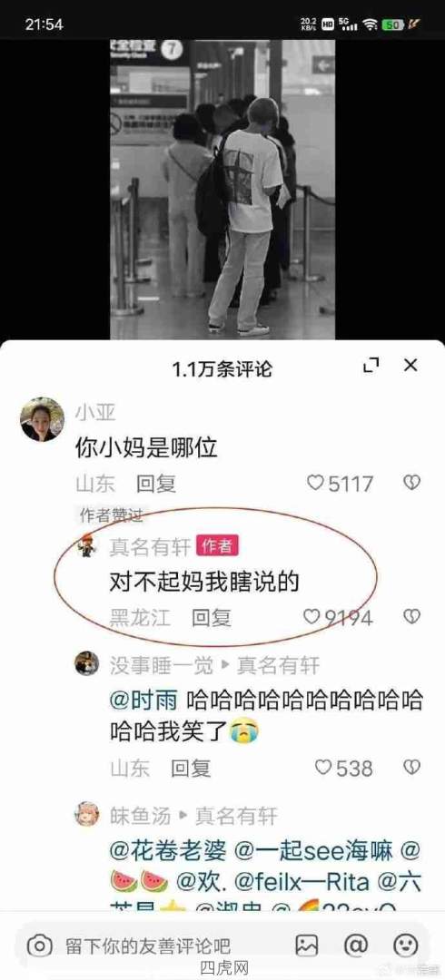Reply to 没事睡一觉's comment
Viewport: 445px width, 980px height.
(192, 769)
